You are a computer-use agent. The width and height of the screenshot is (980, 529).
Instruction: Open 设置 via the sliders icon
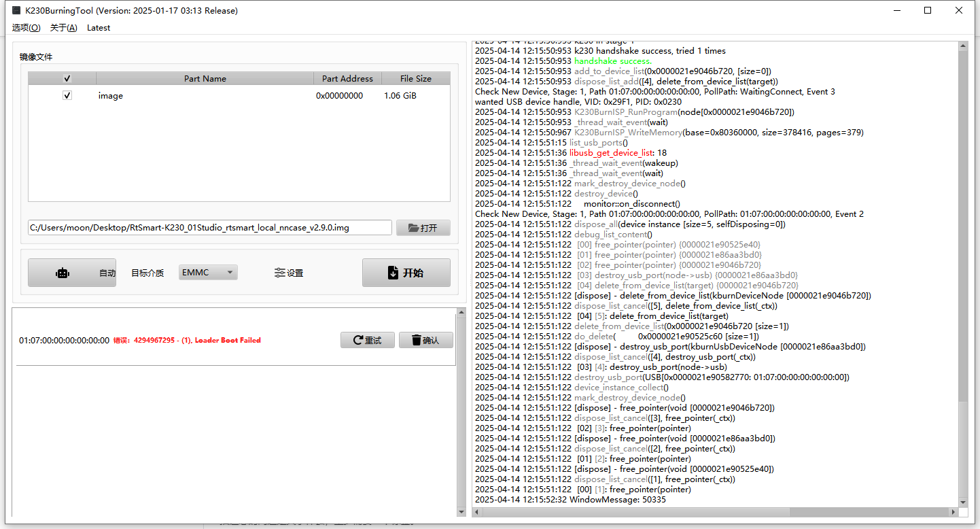(279, 273)
